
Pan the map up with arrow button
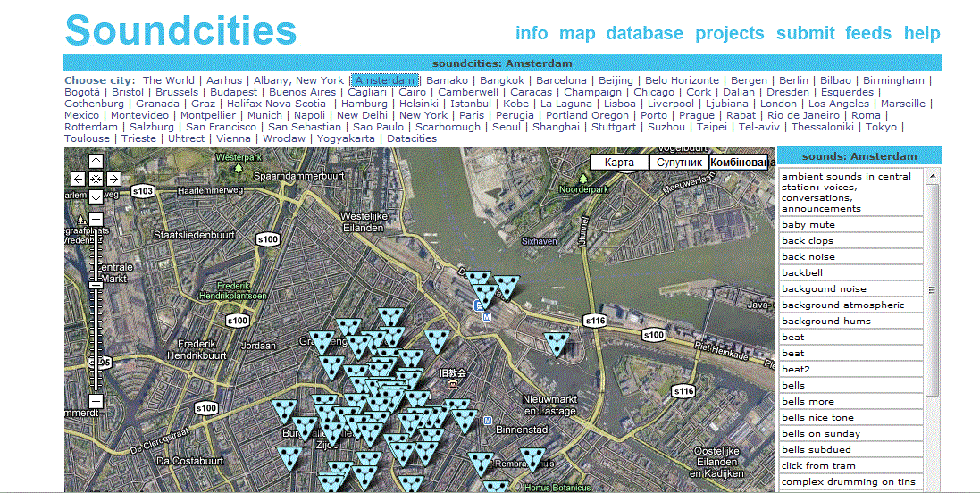tap(96, 162)
